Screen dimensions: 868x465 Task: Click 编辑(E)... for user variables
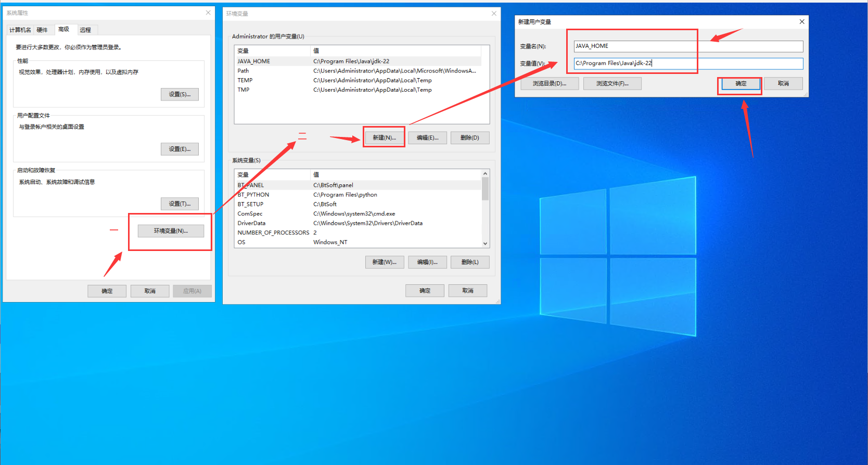pos(427,137)
